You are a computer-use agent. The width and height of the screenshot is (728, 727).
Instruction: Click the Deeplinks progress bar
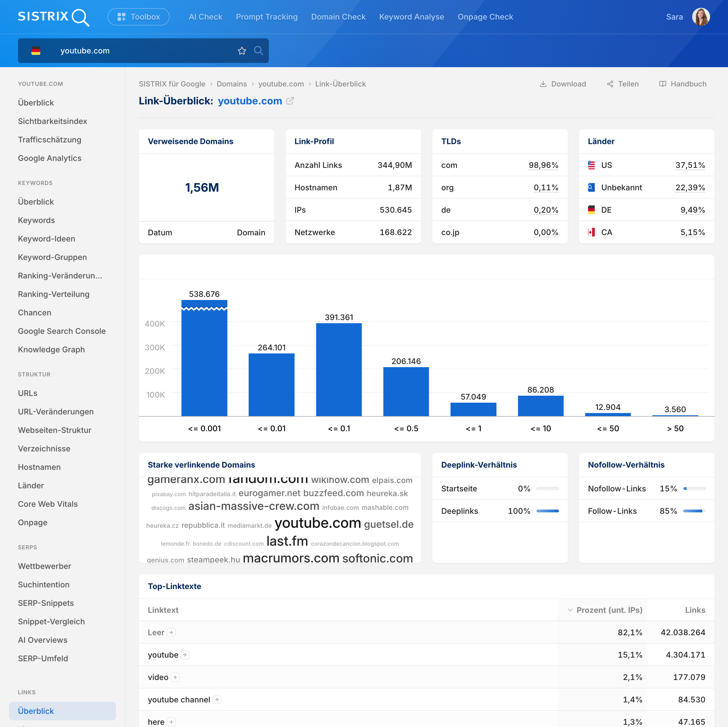(547, 511)
